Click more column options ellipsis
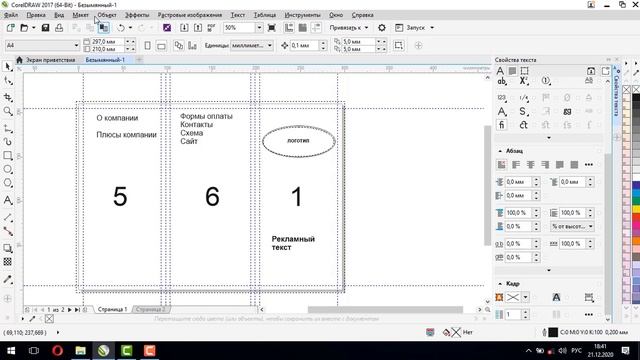640x360 pixels. click(589, 315)
